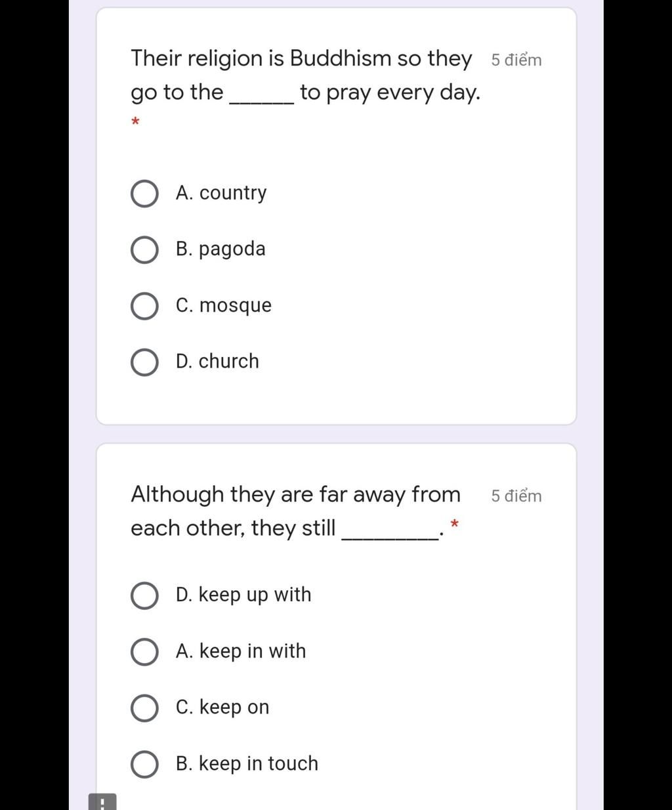Click the 'B. pagoda' answer label

point(220,249)
